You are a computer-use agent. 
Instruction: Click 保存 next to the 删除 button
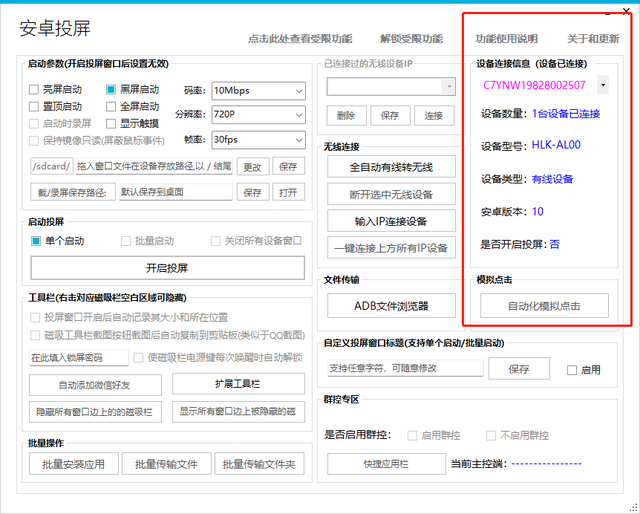390,116
